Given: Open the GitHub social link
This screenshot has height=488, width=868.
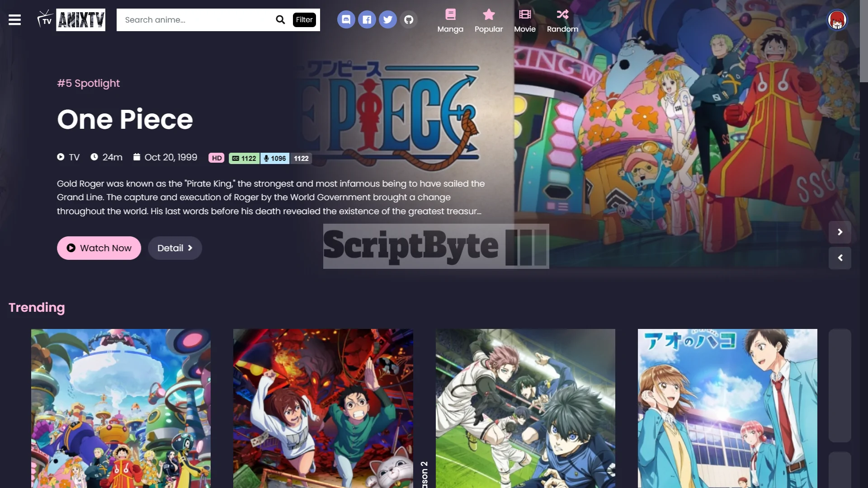Looking at the screenshot, I should [x=408, y=20].
